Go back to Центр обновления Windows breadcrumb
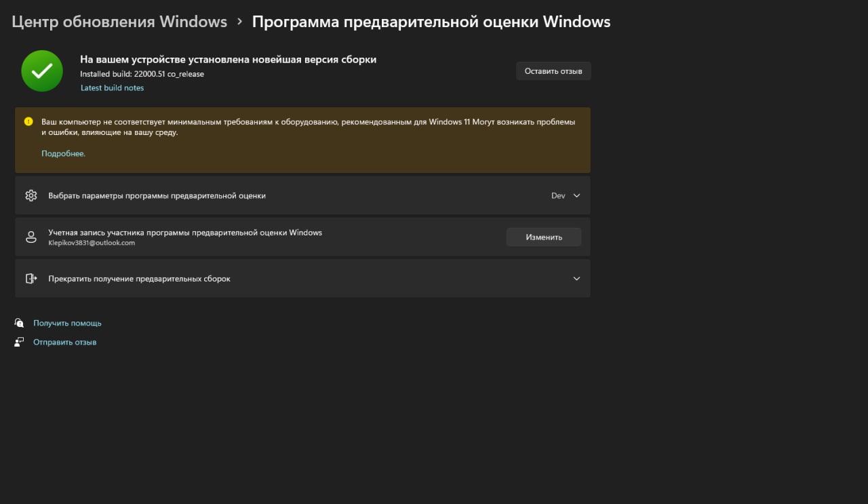 tap(119, 22)
